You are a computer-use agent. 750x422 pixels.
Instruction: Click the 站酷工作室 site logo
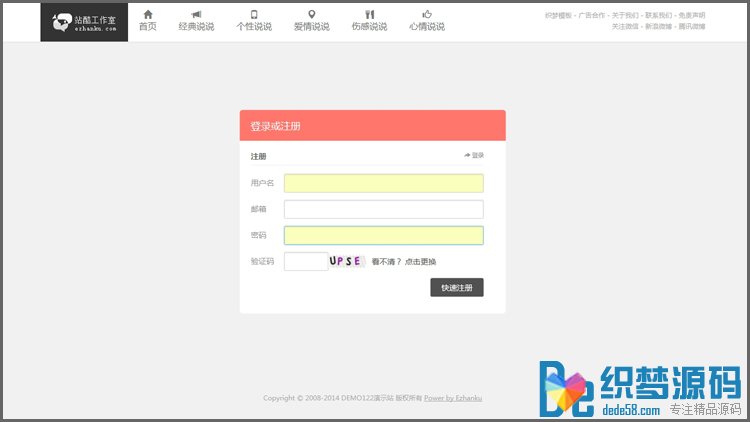pos(84,22)
